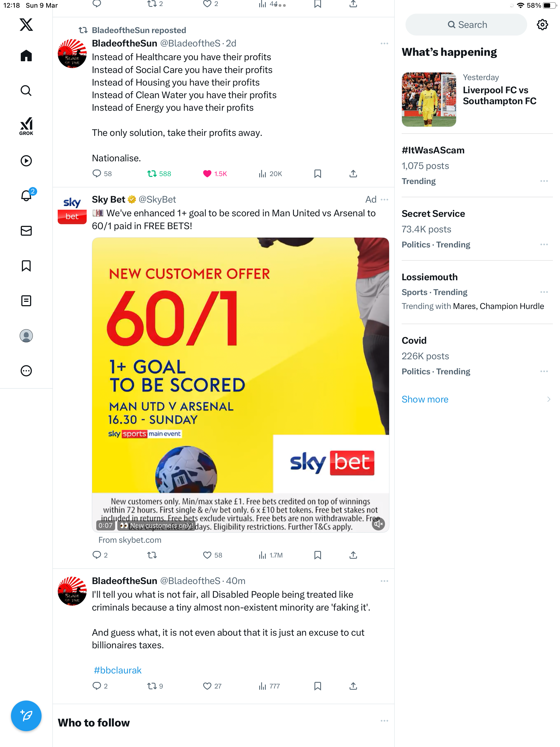This screenshot has width=560, height=747.
Task: Unmute the Sky Bet video ad
Action: 378,524
